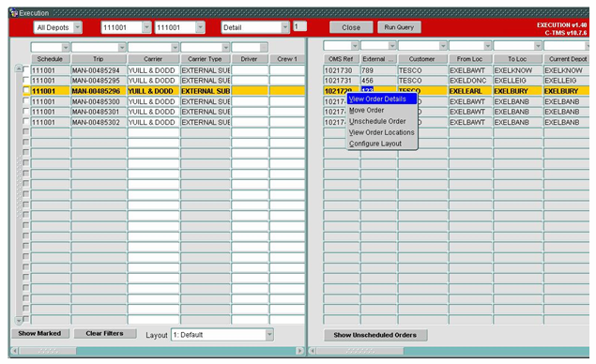Click right pane horizontal scrollbar left arrow

point(312,351)
